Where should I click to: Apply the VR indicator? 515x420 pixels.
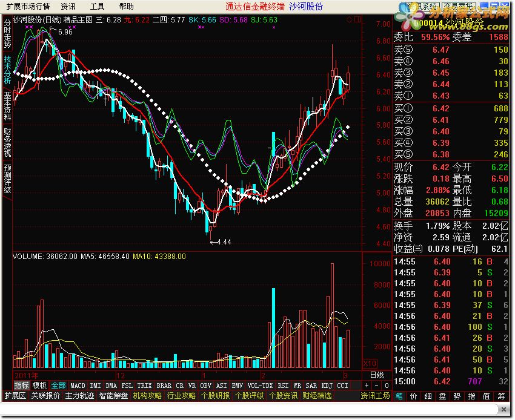[192, 386]
